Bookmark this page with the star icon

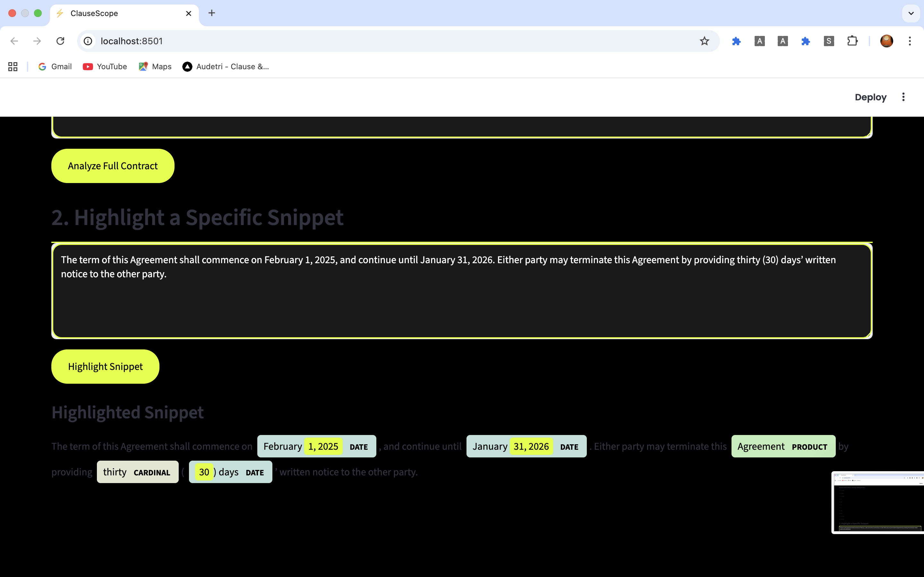pos(704,41)
